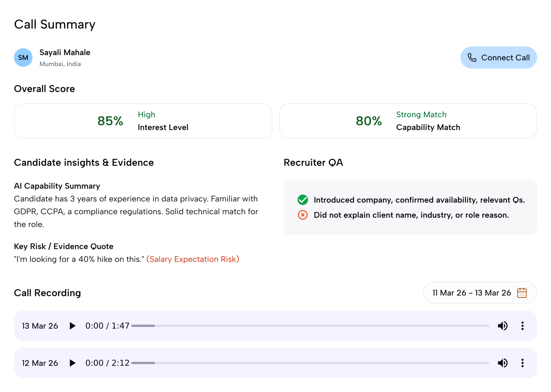Click the 85% Interest Level card
551x392 pixels.
click(143, 121)
